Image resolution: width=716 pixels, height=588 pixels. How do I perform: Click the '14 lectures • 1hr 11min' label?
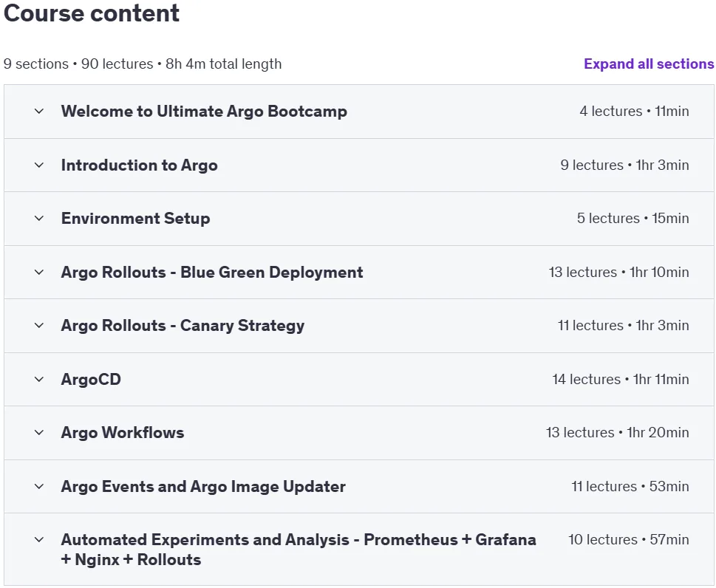(621, 379)
